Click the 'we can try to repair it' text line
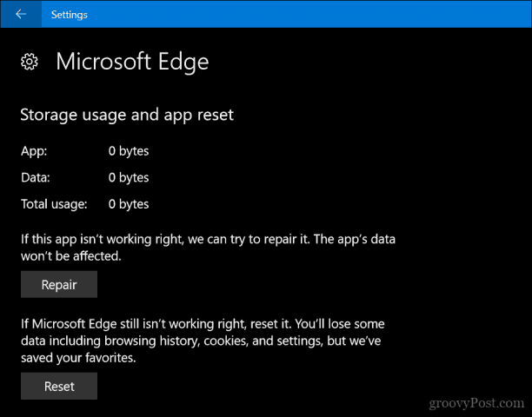 (x=208, y=240)
